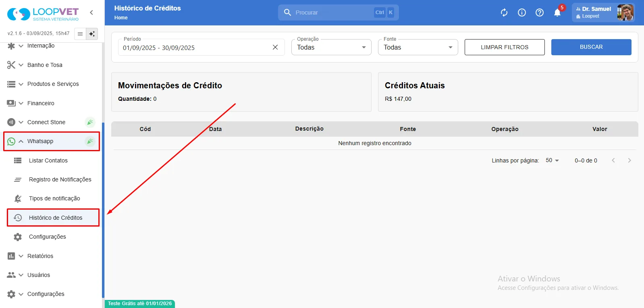Open the Relatórios menu label
This screenshot has width=644, height=308.
[40, 256]
